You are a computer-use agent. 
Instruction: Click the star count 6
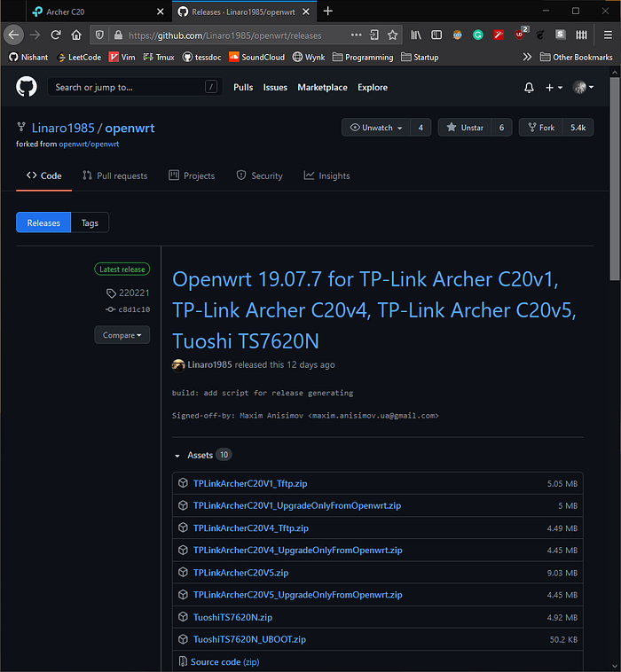click(x=501, y=128)
